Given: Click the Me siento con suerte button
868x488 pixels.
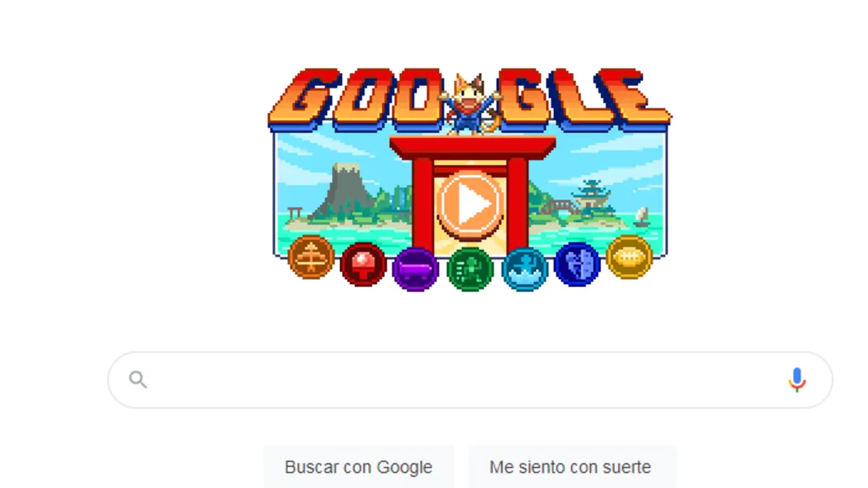Looking at the screenshot, I should coord(570,467).
